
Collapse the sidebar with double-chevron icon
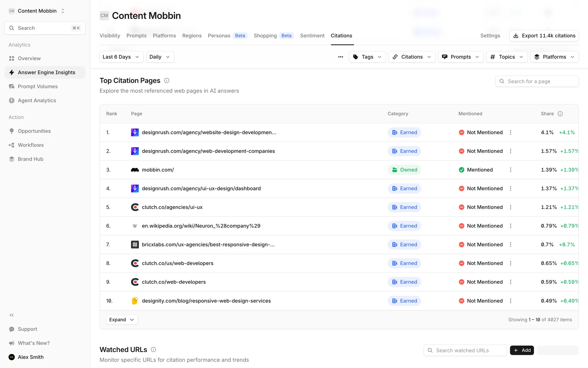pyautogui.click(x=12, y=315)
